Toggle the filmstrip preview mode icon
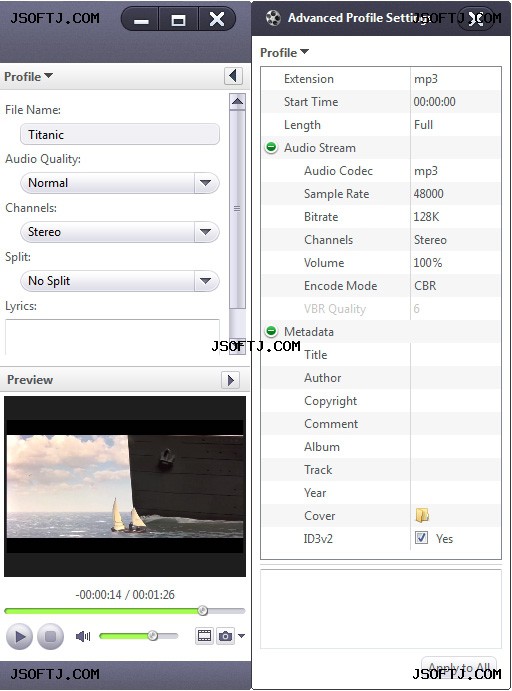 click(204, 636)
